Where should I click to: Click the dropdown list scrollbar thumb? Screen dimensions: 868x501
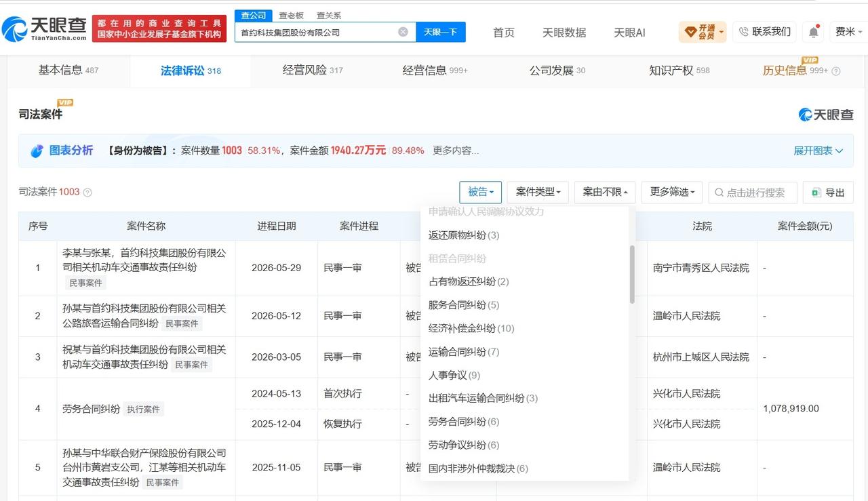(632, 274)
